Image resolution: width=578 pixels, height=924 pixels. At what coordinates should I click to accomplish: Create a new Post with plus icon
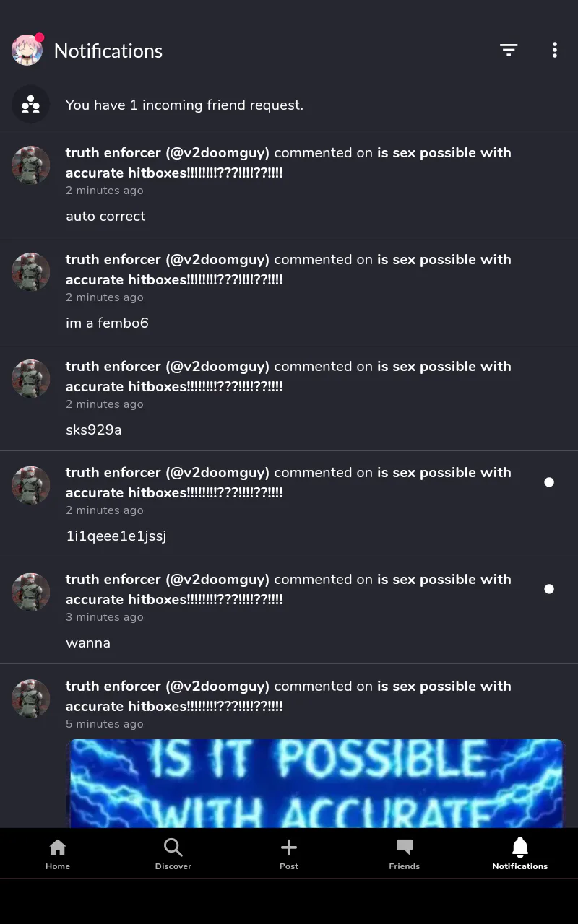tap(289, 854)
